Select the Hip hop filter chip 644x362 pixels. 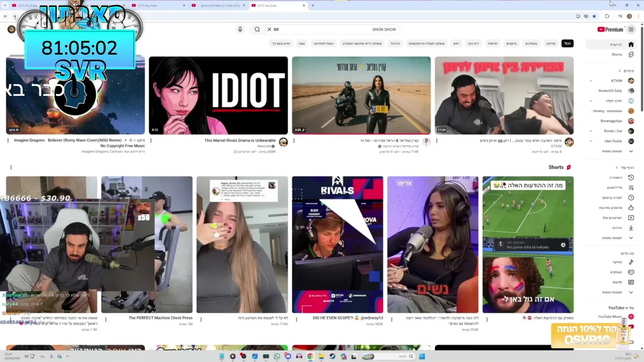(473, 43)
